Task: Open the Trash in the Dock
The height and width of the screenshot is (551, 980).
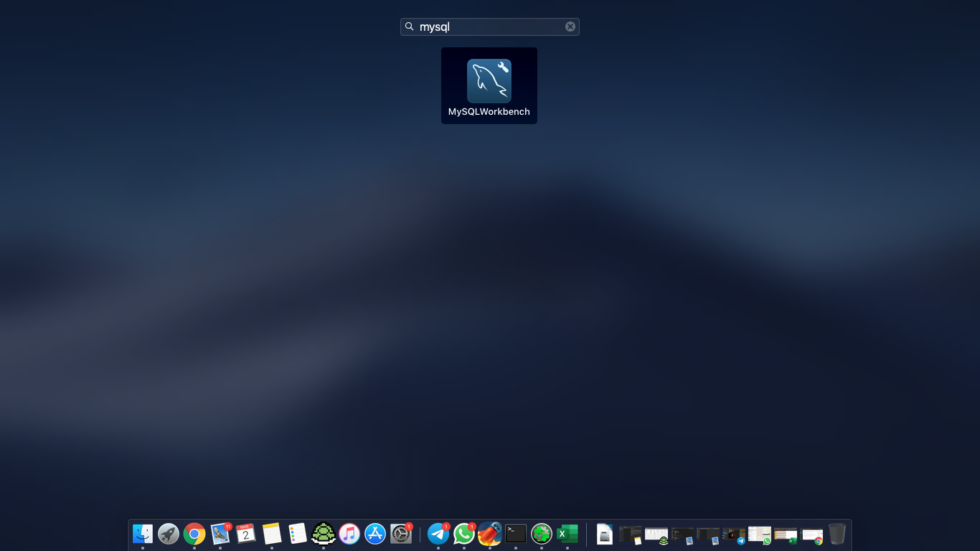Action: coord(837,534)
